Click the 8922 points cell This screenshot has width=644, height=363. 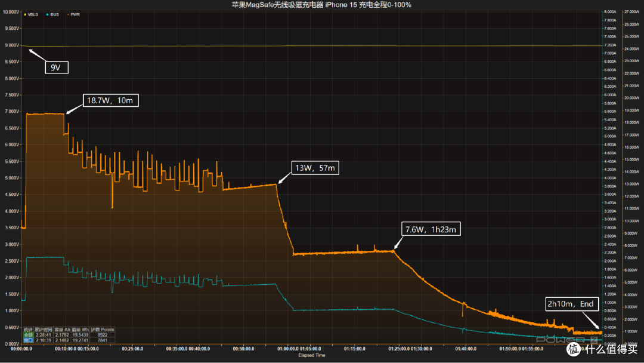click(x=103, y=335)
